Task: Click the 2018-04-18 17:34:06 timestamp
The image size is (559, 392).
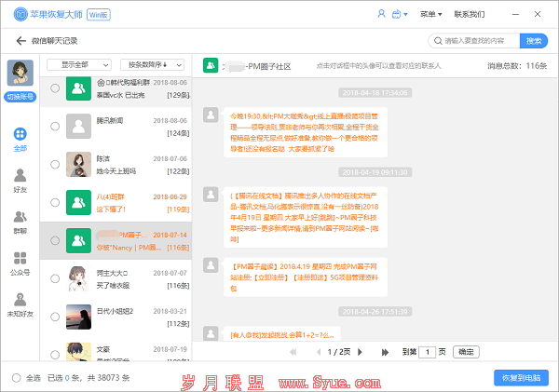Action: pos(375,93)
